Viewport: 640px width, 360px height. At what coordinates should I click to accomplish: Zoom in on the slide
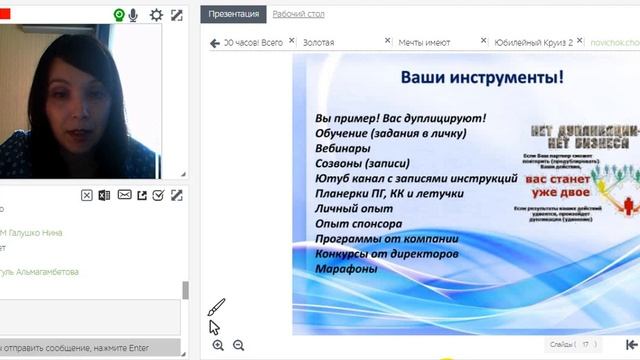pos(218,345)
